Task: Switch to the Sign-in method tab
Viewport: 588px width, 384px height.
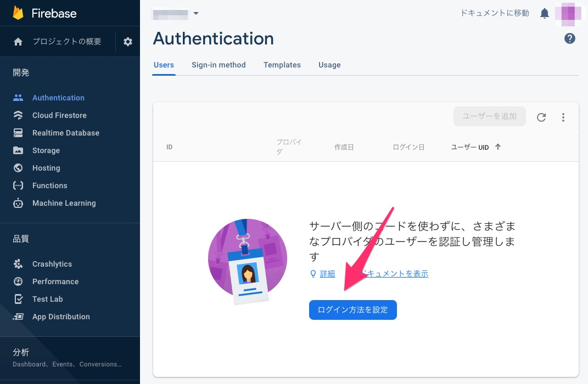Action: (x=219, y=65)
